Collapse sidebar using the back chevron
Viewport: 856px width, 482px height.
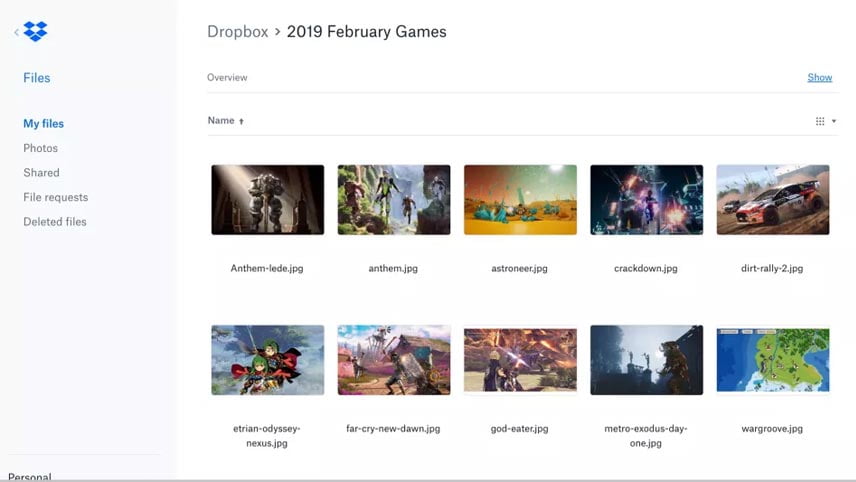(16, 32)
